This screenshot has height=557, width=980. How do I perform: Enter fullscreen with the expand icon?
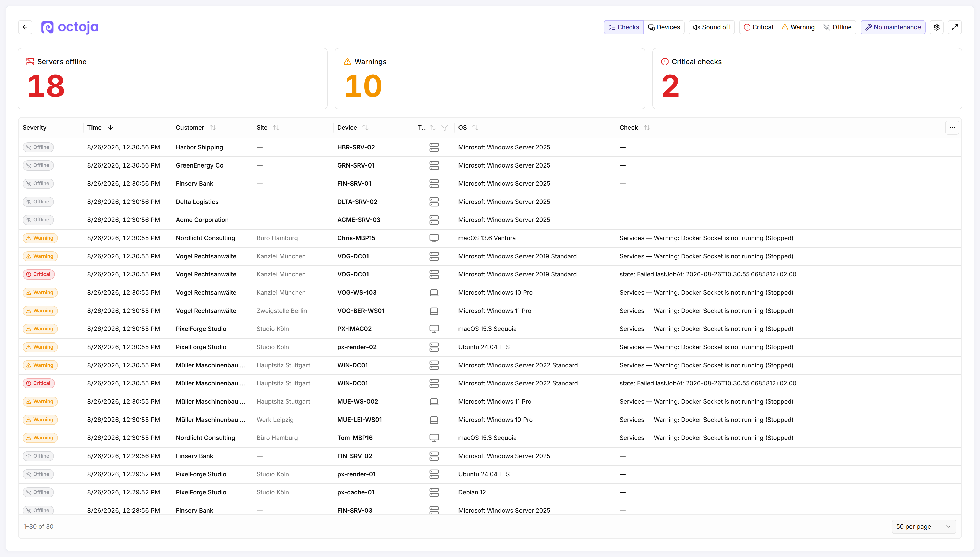click(x=955, y=27)
